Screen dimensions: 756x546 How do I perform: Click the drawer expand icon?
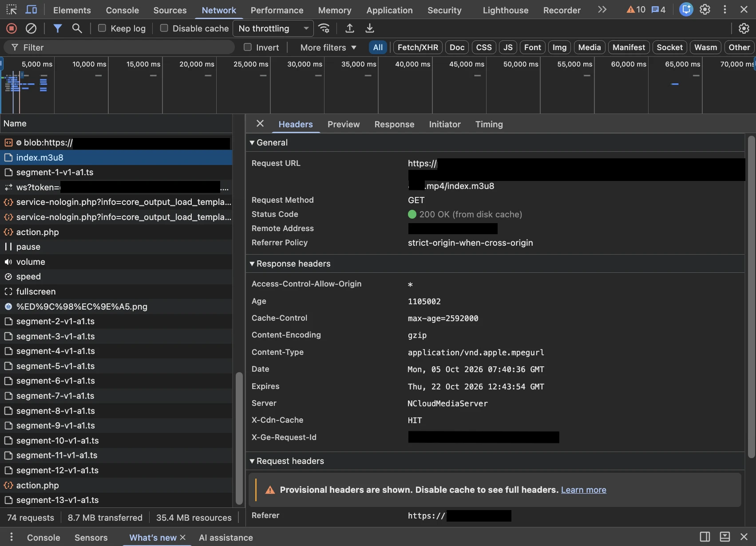point(725,537)
